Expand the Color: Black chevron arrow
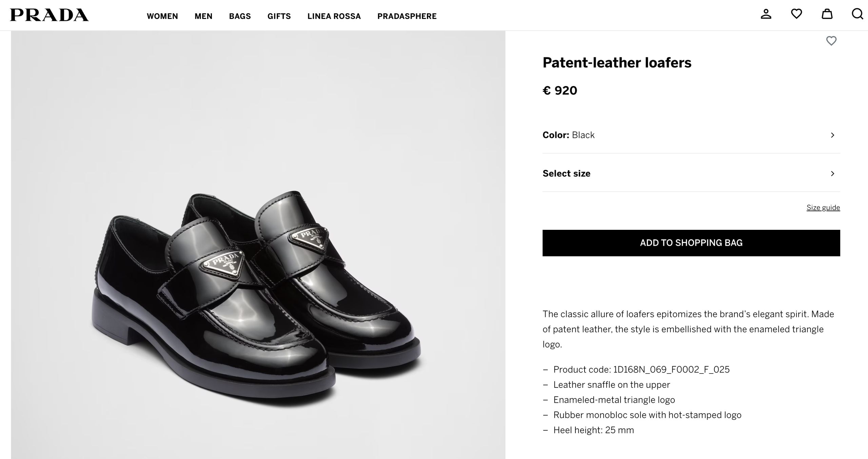868x459 pixels. (x=832, y=135)
